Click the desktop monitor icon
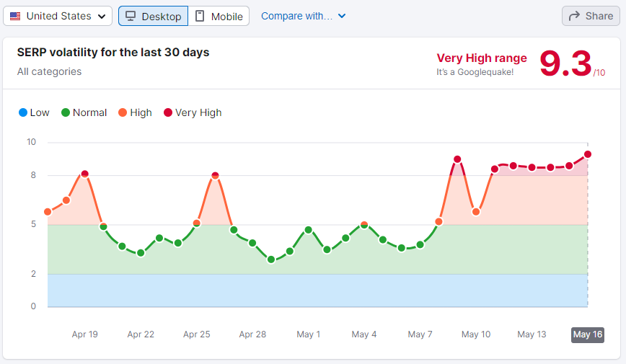Screen dimensions: 626x364 point(131,16)
